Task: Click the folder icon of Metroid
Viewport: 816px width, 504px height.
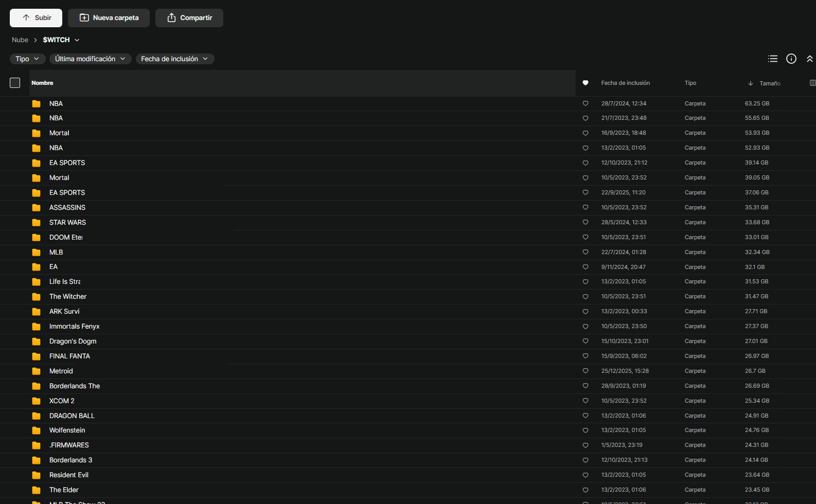Action: tap(36, 371)
